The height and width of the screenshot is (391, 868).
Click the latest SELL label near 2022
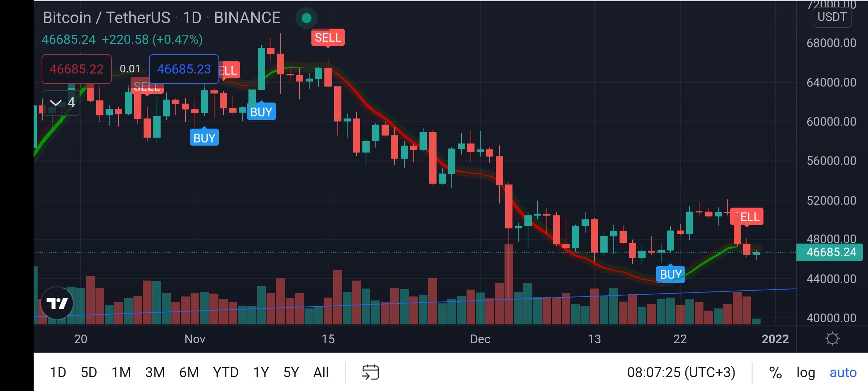[x=747, y=217]
